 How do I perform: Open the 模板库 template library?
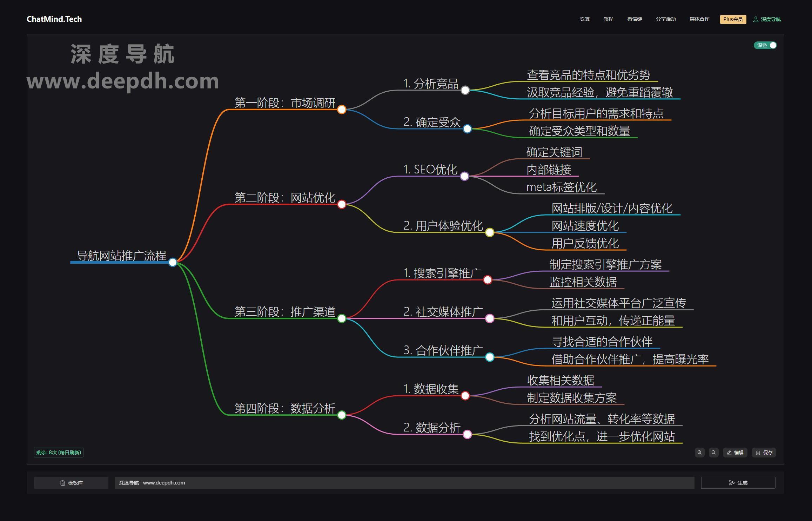point(71,483)
